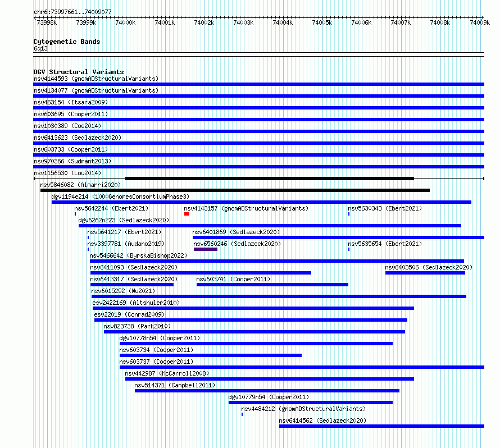
Task: Open nsv5641217 (Ebert2021) label
Action: 124,232
